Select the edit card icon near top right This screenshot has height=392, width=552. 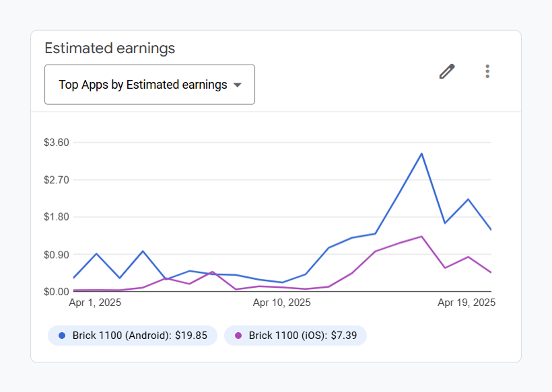447,71
